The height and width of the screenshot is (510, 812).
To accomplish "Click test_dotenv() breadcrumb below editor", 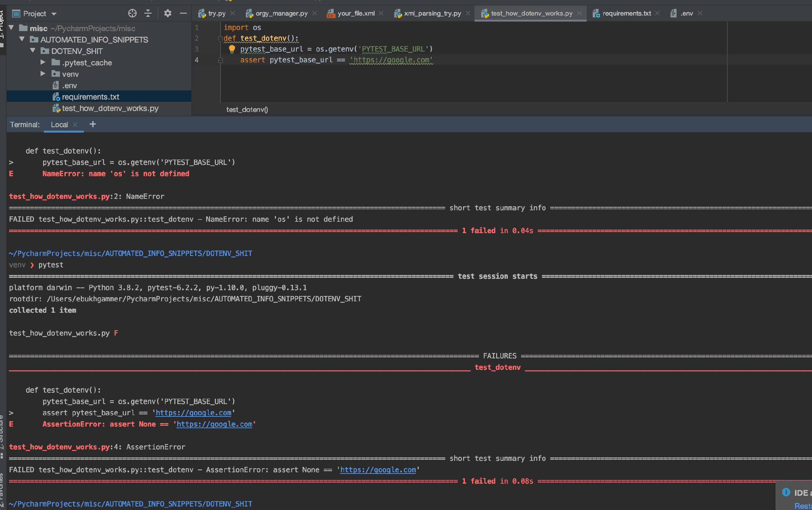I will (x=247, y=109).
